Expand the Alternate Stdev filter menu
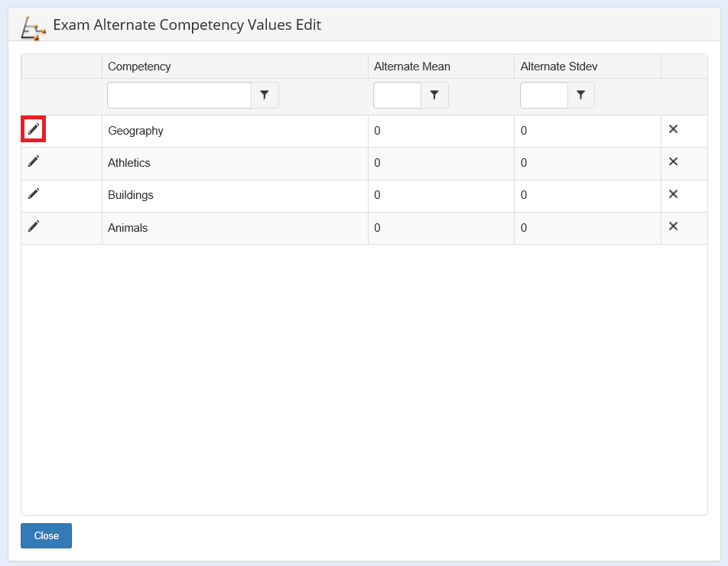This screenshot has height=566, width=728. (x=580, y=96)
